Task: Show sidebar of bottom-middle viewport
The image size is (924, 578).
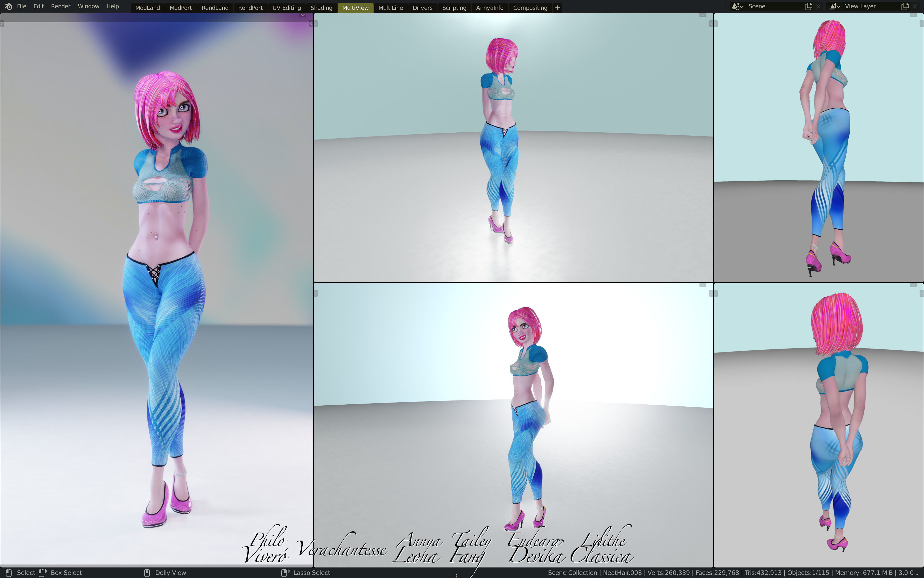Action: coord(711,294)
